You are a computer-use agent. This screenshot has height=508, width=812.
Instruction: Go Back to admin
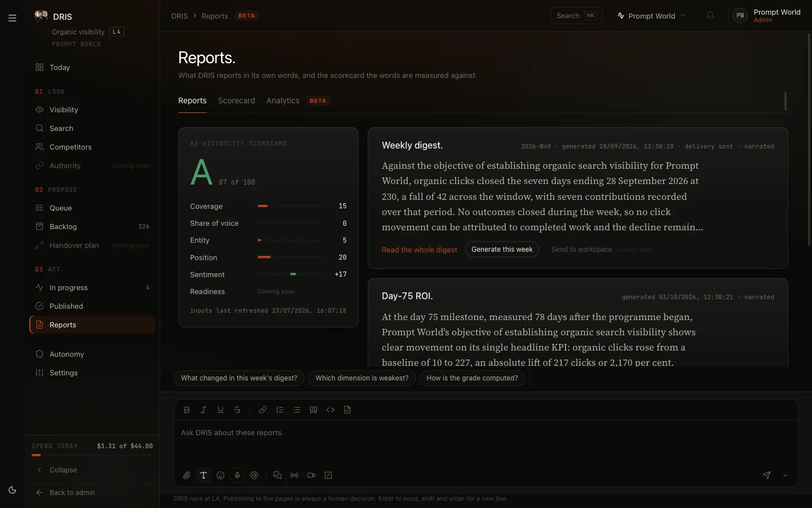click(66, 492)
